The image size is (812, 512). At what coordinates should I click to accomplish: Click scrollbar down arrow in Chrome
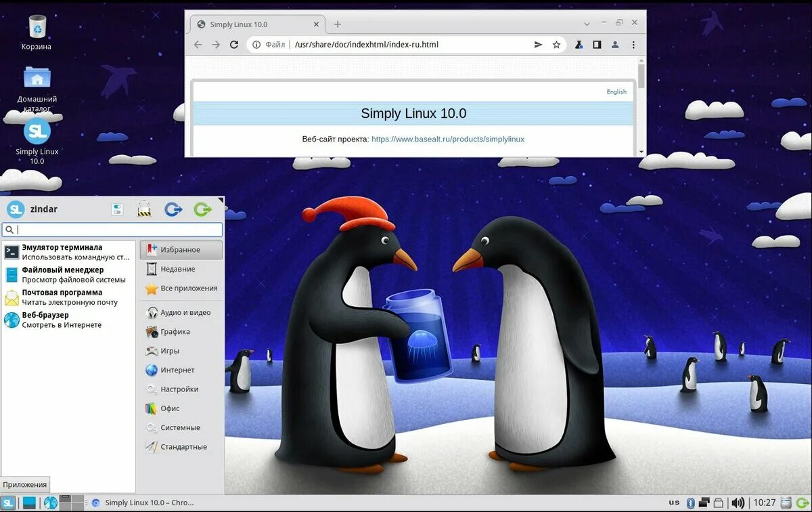(x=641, y=152)
